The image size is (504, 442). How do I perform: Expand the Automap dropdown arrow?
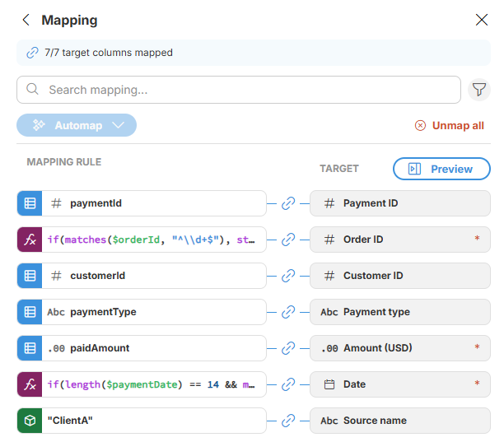118,125
